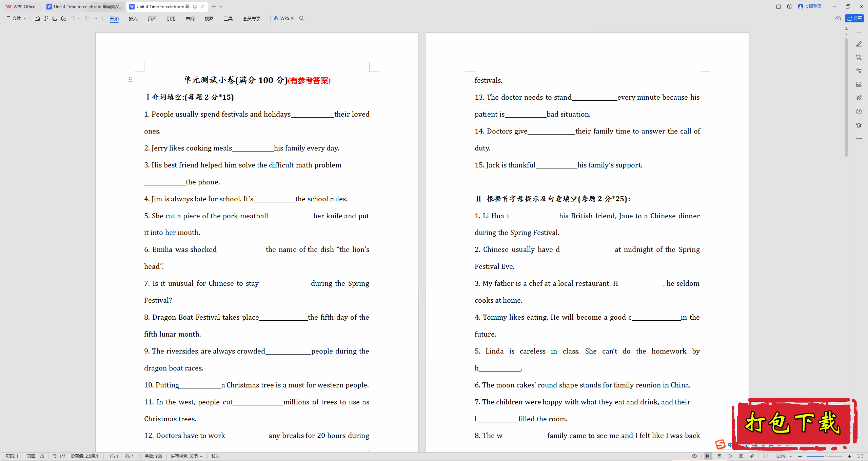Screen dimensions: 868x461
Task: Open the 拼写检查 spell check dropdown
Action: [x=186, y=456]
